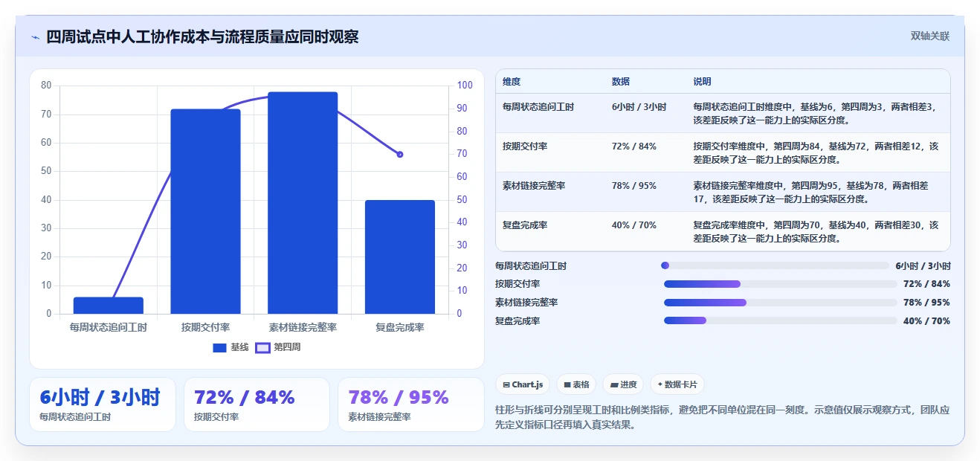Click the 复盘完成率 baseline bar in chart
Image resolution: width=980 pixels, height=461 pixels.
[x=400, y=257]
